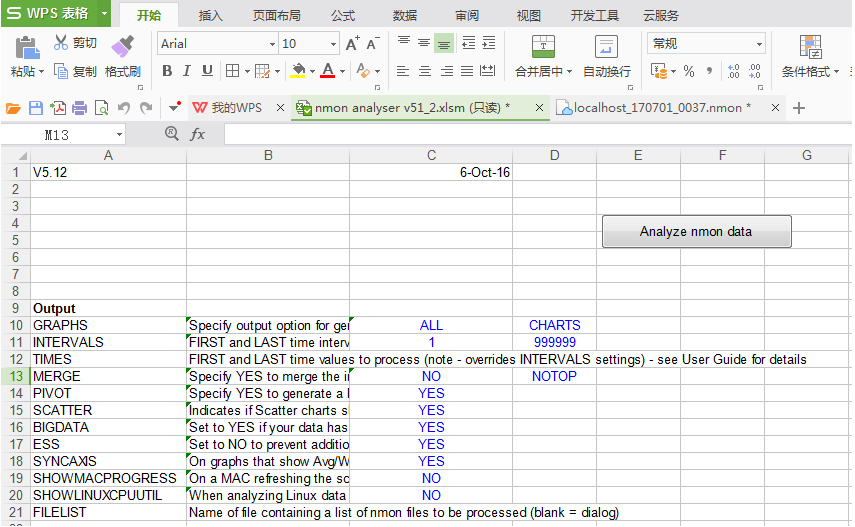Align text right horizontally

pyautogui.click(x=447, y=71)
